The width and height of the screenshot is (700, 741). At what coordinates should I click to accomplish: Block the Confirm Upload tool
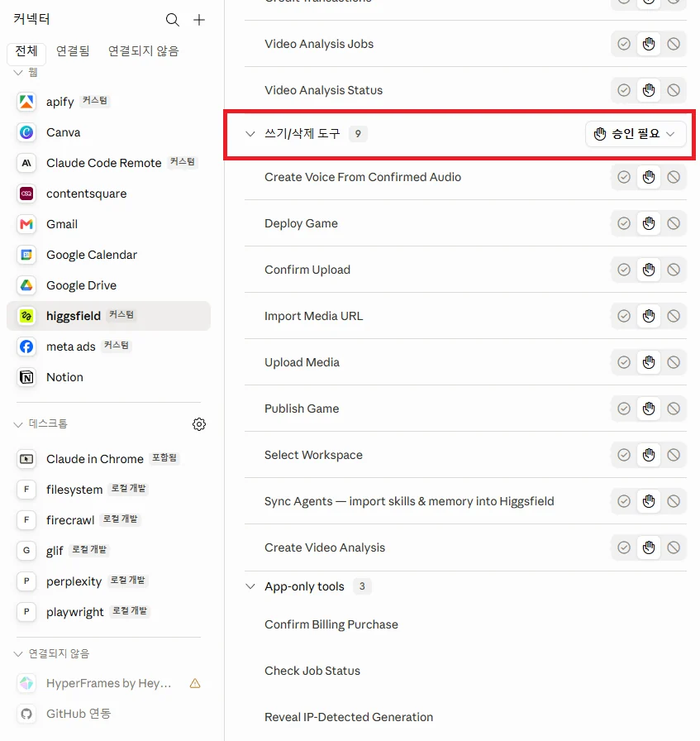click(x=674, y=270)
